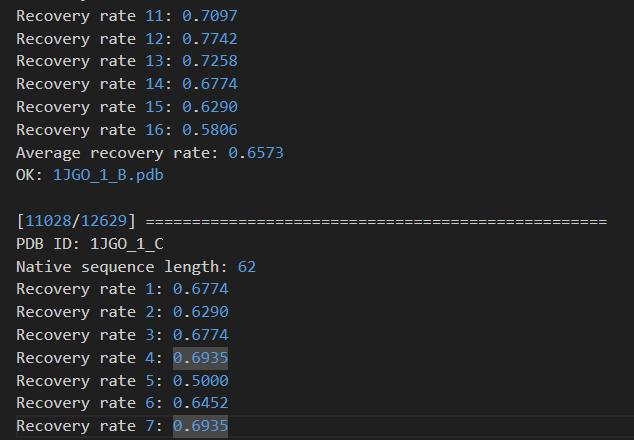
Task: Click value 0.6290 on Recovery rate 15
Action: (209, 107)
